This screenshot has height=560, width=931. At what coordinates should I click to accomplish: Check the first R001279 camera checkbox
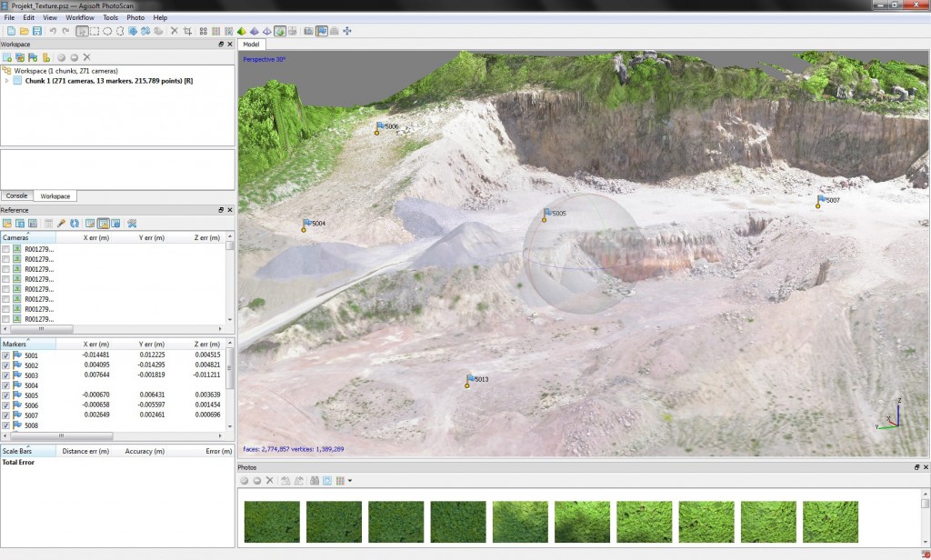(x=6, y=249)
